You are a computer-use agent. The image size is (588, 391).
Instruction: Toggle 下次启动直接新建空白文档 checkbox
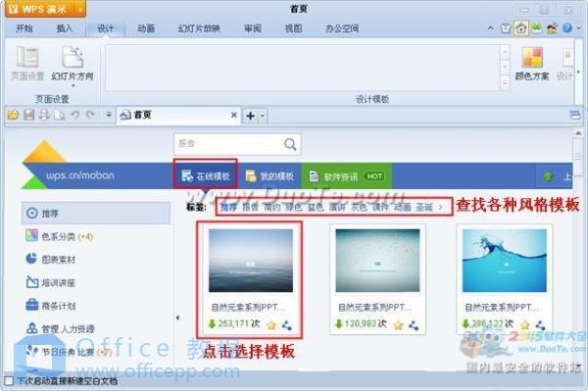pyautogui.click(x=9, y=381)
